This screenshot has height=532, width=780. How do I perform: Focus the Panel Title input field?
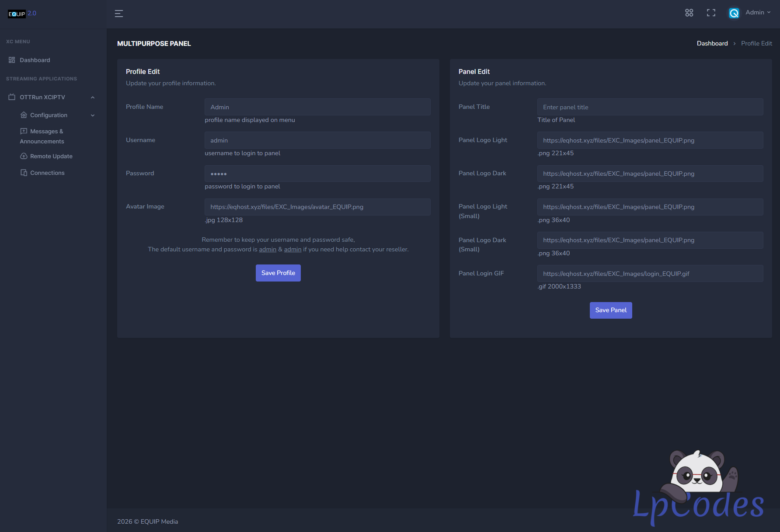pyautogui.click(x=650, y=107)
